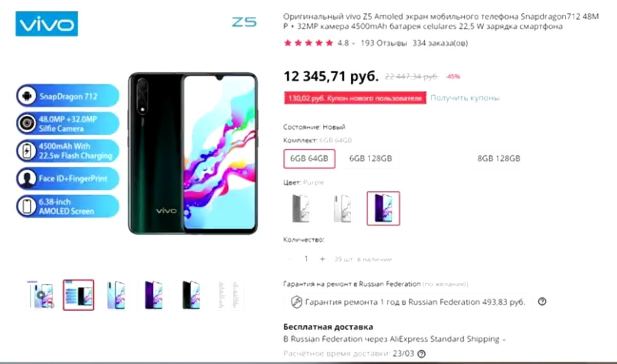Select the 6GB 128GB configuration
Viewport: 617px width, 364px height.
click(x=370, y=158)
